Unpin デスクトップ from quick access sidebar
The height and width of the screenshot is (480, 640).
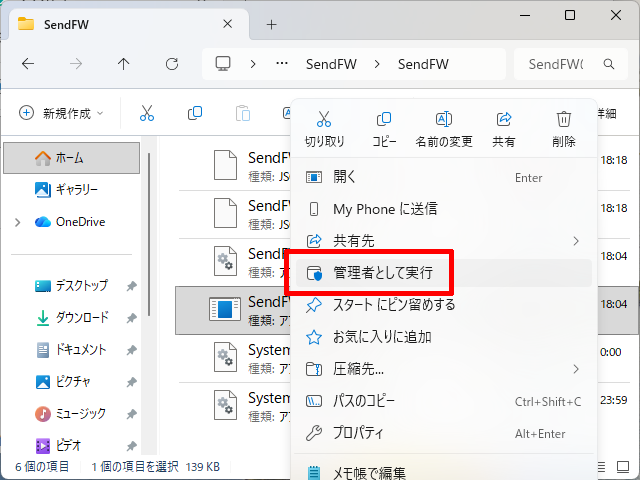[x=132, y=286]
